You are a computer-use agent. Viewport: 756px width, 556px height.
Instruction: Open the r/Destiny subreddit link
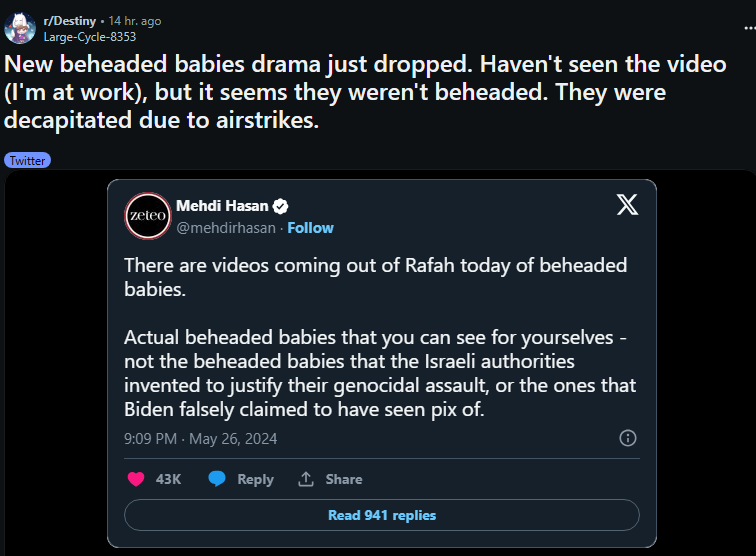pyautogui.click(x=69, y=21)
